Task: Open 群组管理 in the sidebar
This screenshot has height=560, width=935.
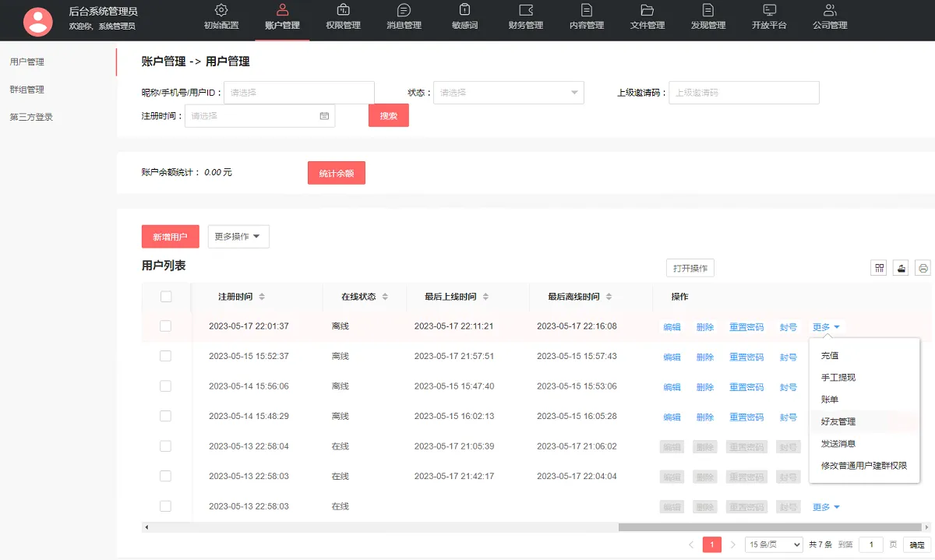Action: (26, 90)
